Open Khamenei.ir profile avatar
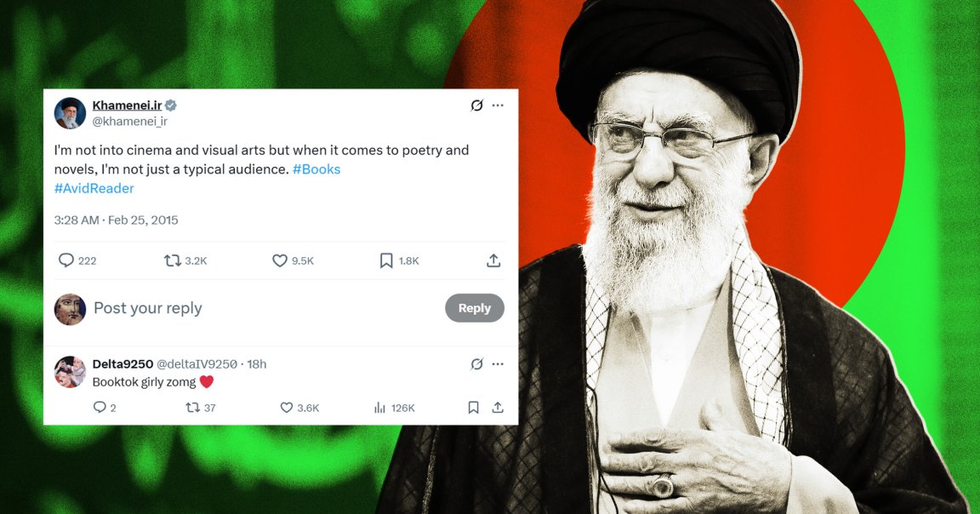980x514 pixels. (x=70, y=113)
